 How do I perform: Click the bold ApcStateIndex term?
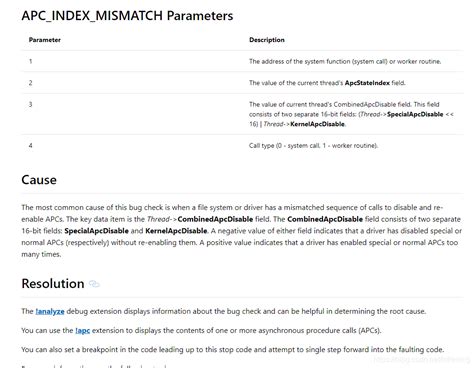(367, 83)
